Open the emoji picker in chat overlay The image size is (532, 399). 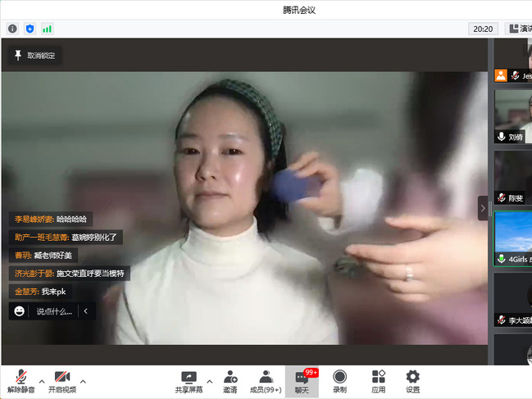pos(19,311)
